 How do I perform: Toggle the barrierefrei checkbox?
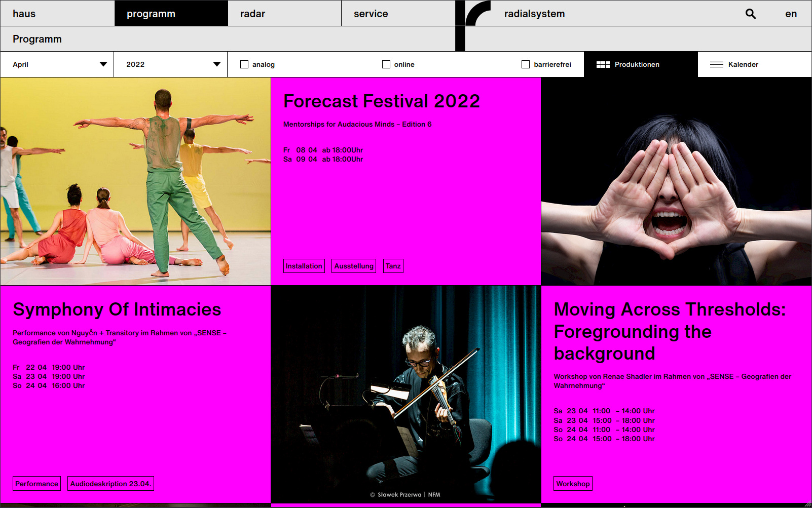pyautogui.click(x=526, y=64)
